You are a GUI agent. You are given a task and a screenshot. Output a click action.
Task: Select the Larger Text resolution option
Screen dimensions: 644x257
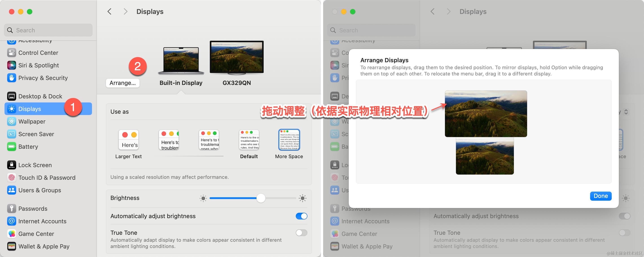[x=129, y=140]
